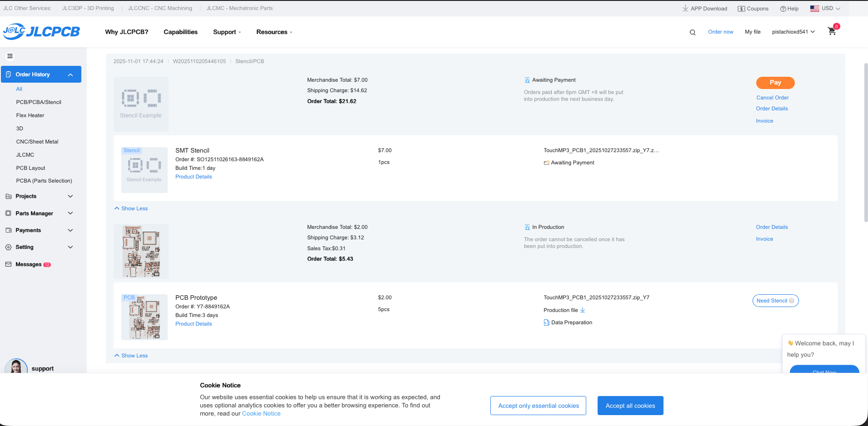Select PCB/PCBA/Stencil order filter
This screenshot has width=868, height=426.
coord(39,102)
